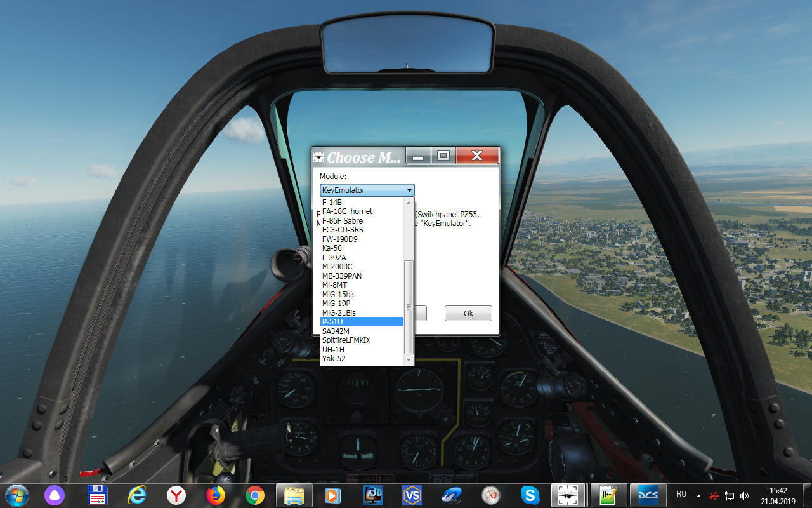Viewport: 812px width, 508px height.
Task: Open the blue swirl taskbar icon
Action: pyautogui.click(x=452, y=495)
